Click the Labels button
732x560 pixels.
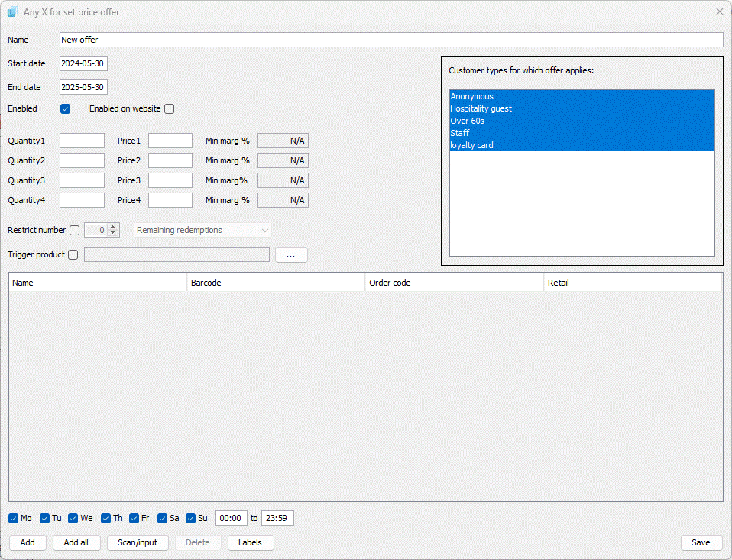(x=250, y=542)
